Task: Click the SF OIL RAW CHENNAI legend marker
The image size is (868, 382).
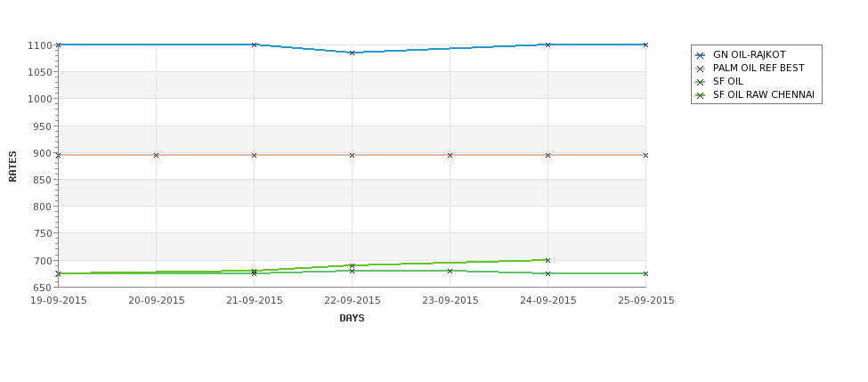Action: click(701, 95)
